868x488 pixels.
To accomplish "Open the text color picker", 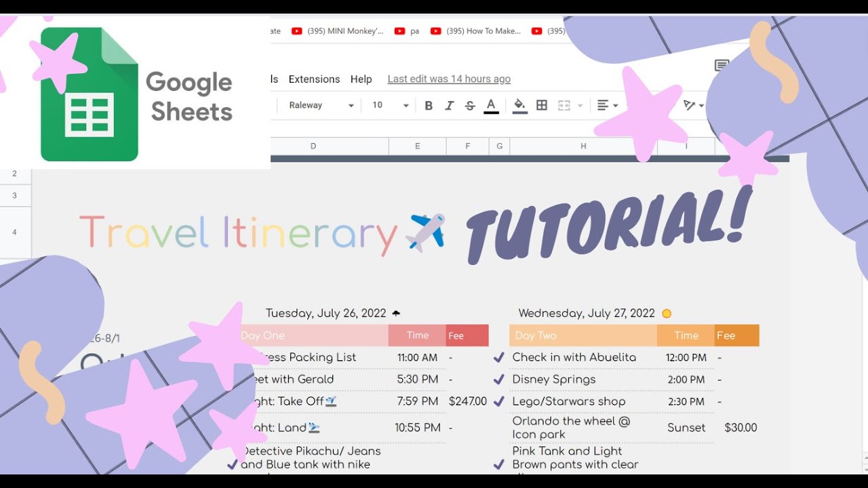I will (x=491, y=105).
